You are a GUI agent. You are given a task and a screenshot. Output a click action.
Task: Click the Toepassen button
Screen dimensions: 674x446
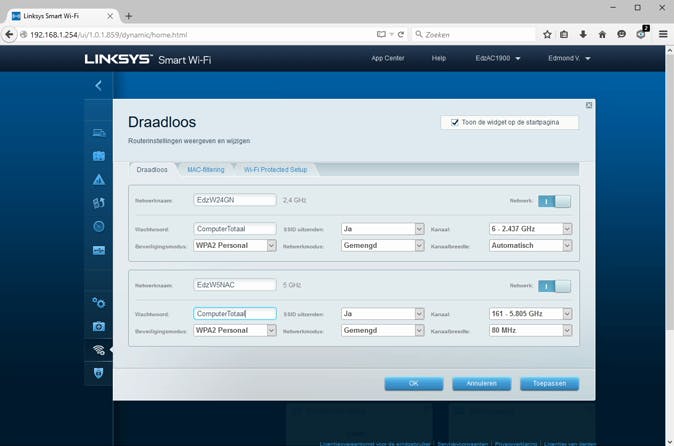pyautogui.click(x=548, y=383)
